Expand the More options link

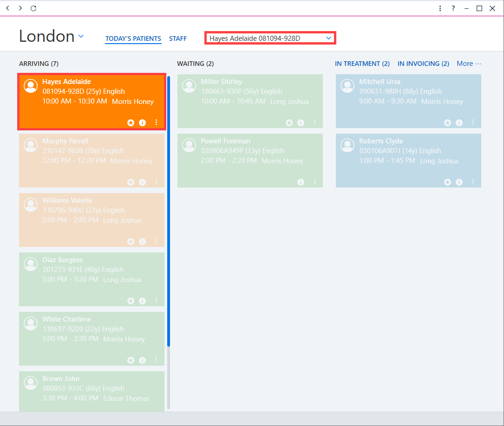coord(469,64)
